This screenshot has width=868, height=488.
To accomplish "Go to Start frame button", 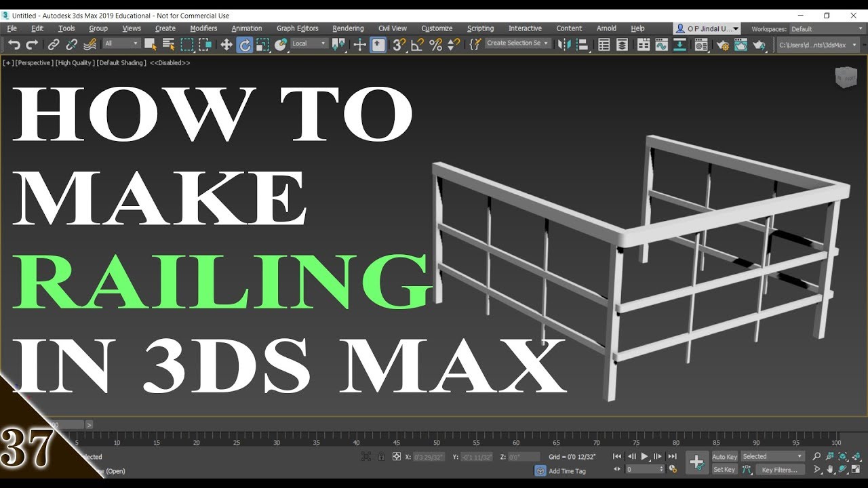I will 617,456.
